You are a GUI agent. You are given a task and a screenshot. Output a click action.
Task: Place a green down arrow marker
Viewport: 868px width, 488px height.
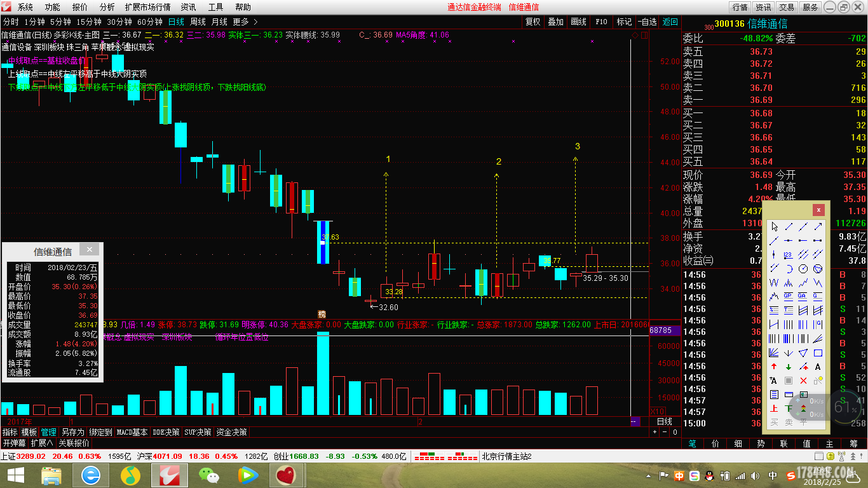pos(789,367)
